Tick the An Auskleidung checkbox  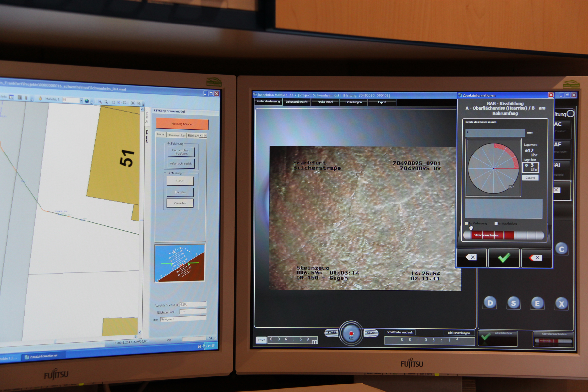coord(496,224)
